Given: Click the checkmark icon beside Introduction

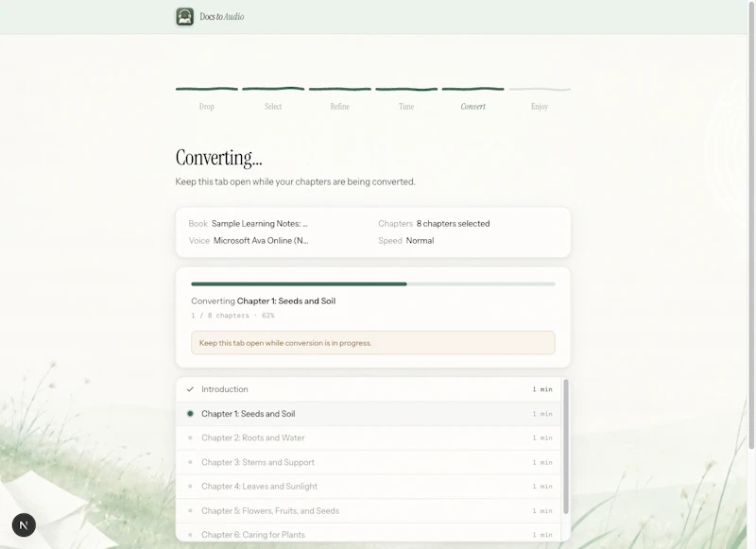Looking at the screenshot, I should 190,389.
